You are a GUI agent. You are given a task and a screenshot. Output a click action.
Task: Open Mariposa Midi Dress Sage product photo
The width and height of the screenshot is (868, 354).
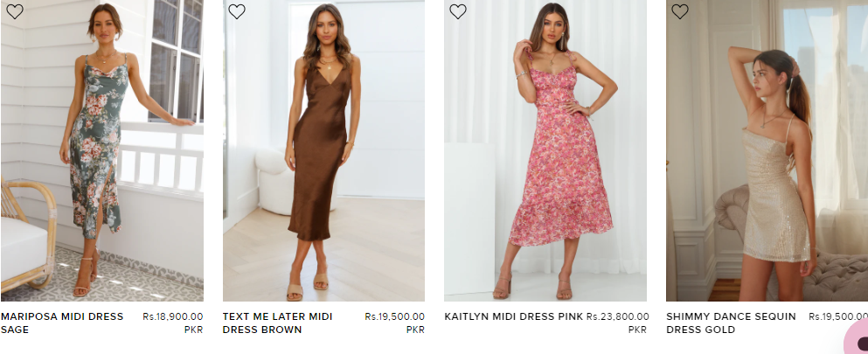(102, 157)
